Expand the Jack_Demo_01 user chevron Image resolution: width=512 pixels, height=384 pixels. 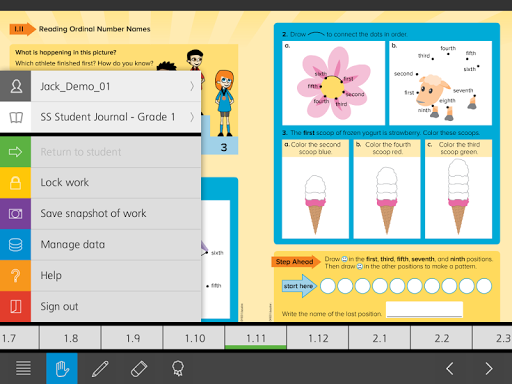click(192, 86)
